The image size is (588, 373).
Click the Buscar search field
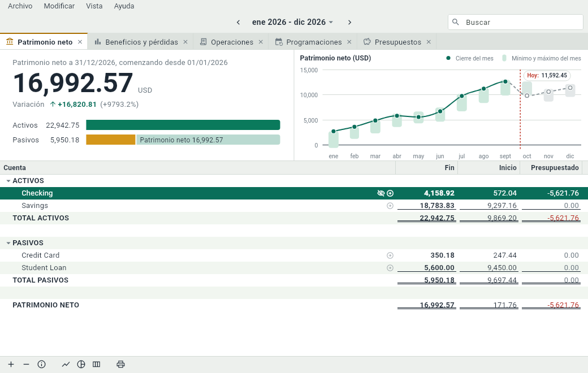[x=515, y=22]
